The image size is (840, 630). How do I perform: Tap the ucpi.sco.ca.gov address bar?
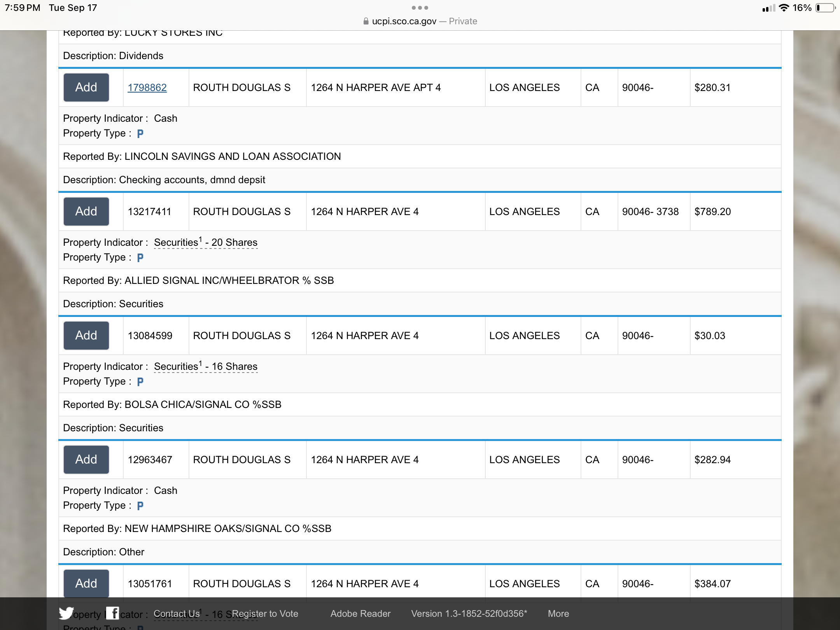click(420, 21)
